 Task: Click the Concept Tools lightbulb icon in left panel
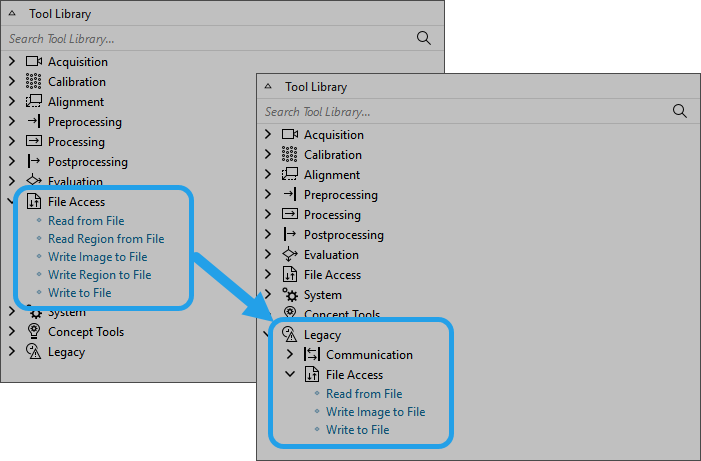(34, 332)
